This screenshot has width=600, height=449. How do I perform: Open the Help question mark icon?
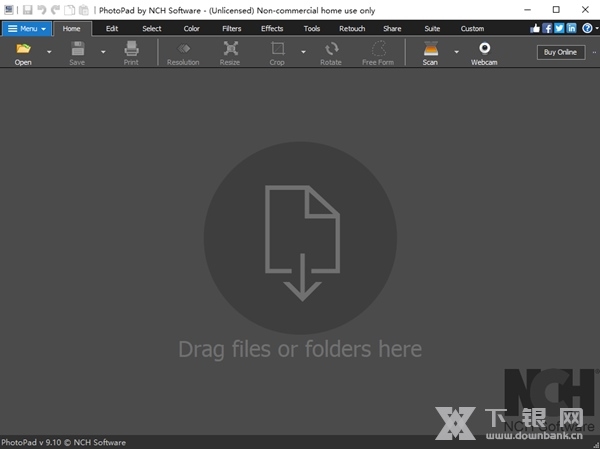[587, 28]
